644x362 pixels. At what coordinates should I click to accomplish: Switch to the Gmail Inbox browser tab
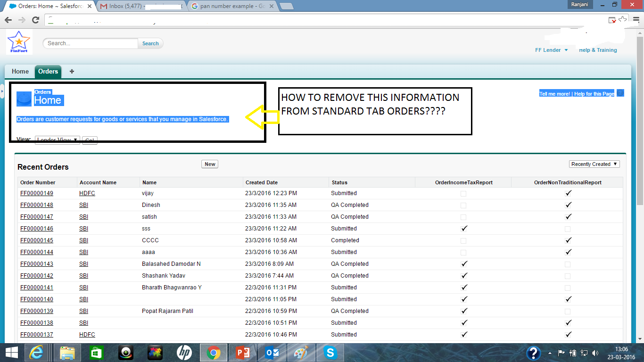[141, 7]
